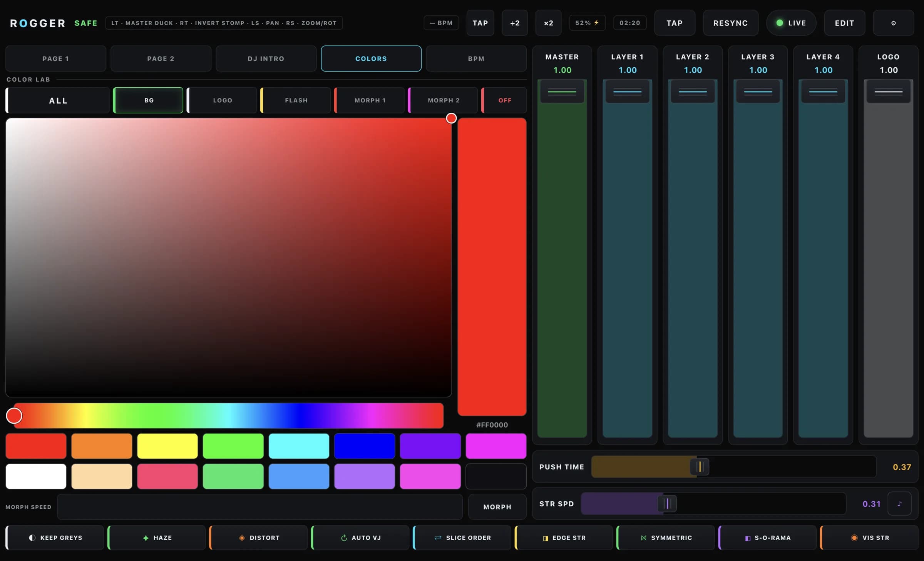Select the FLASH color target

296,100
